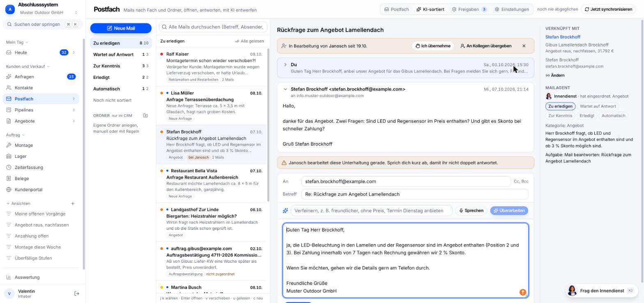The height and width of the screenshot is (303, 644).
Task: Open Belege in the sidebar
Action: 41,178
